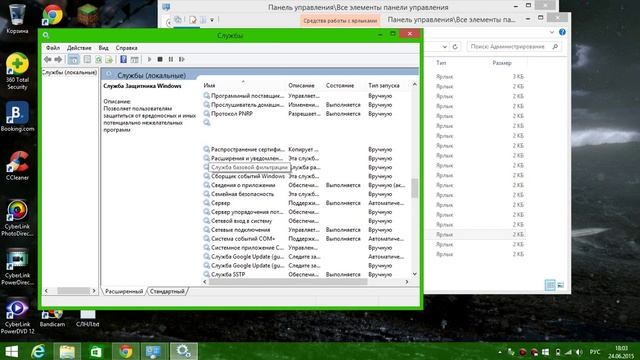Stop the service with the Stop icon
The width and height of the screenshot is (640, 360).
[160, 60]
